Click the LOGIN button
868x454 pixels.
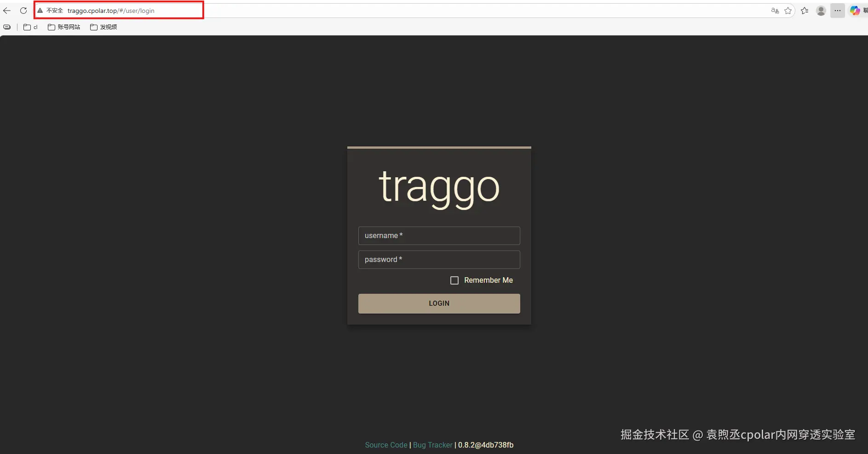[439, 303]
